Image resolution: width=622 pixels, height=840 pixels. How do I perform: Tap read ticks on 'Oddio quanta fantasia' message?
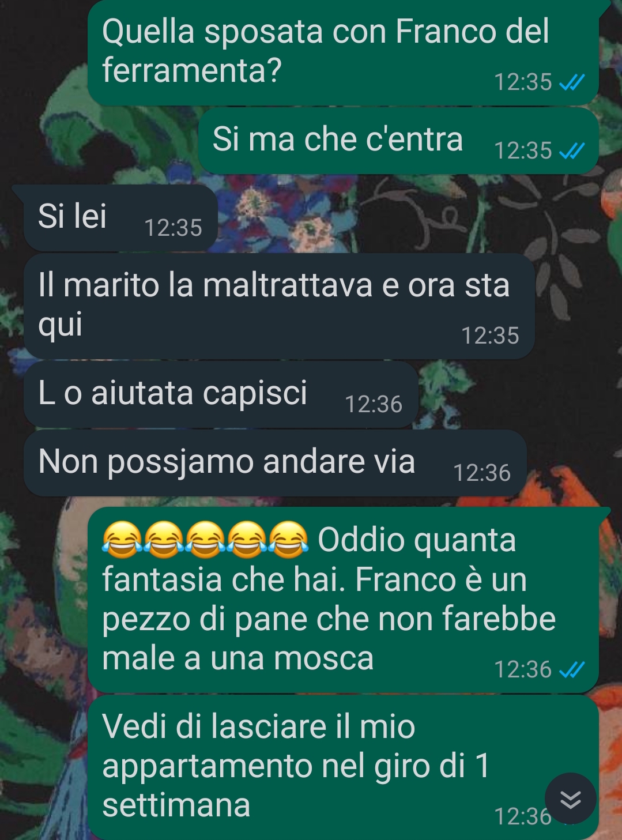pyautogui.click(x=572, y=670)
